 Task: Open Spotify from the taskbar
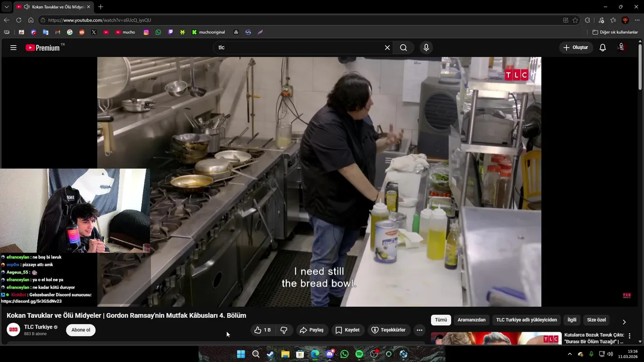(x=359, y=354)
